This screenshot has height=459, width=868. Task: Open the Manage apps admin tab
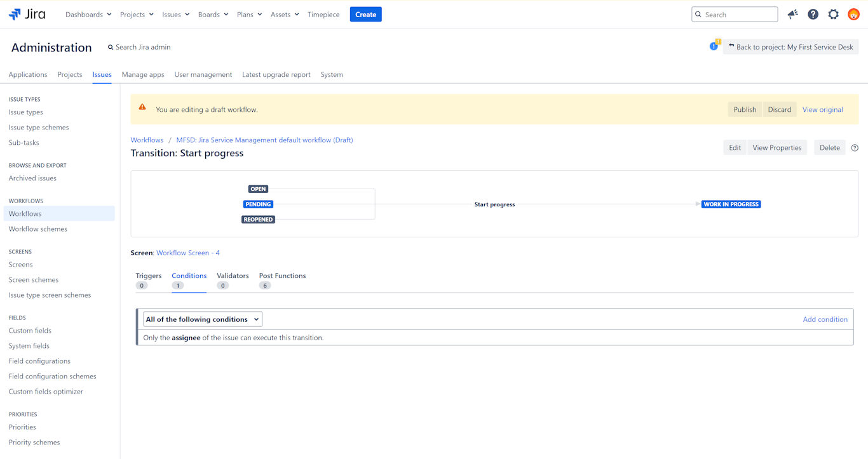(x=143, y=74)
